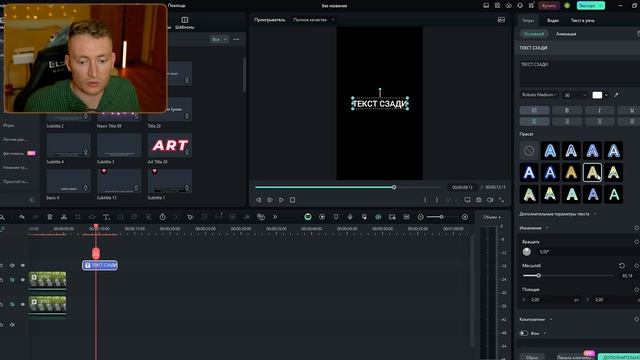Open the audio meter volume dropdown
This screenshot has width=640, height=360.
[492, 217]
